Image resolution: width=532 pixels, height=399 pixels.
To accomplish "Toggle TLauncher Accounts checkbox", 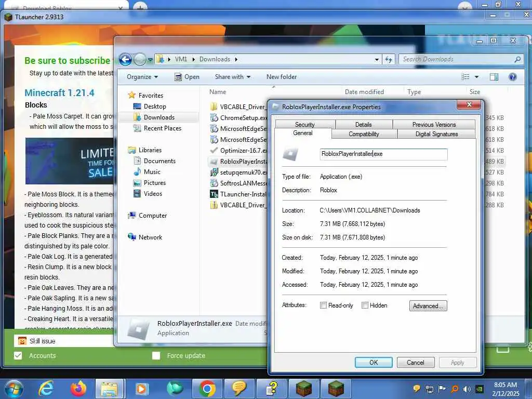I will [18, 355].
